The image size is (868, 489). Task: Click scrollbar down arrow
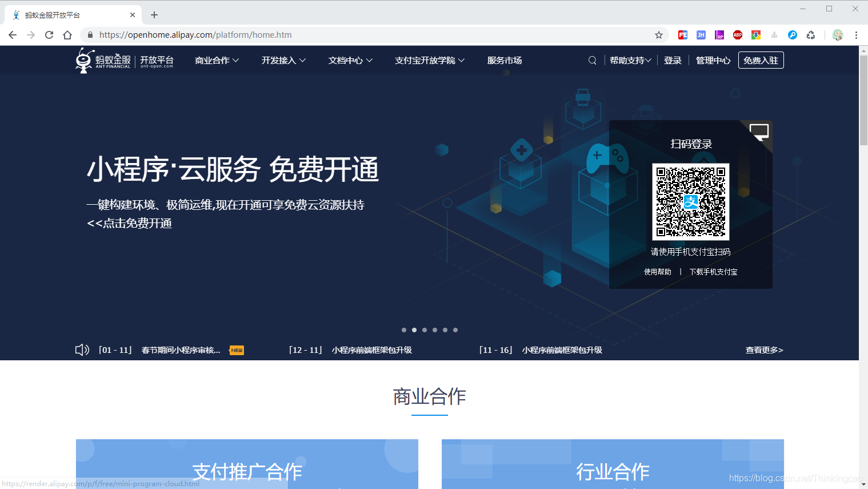pos(863,484)
